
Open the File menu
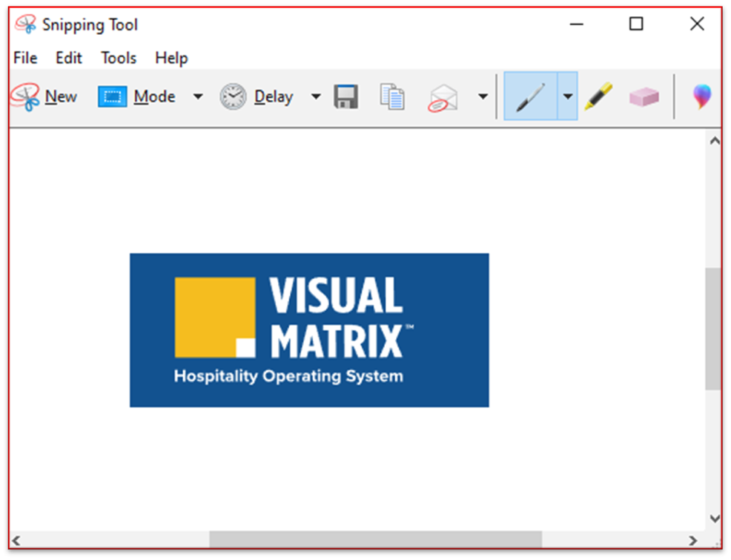[x=25, y=58]
